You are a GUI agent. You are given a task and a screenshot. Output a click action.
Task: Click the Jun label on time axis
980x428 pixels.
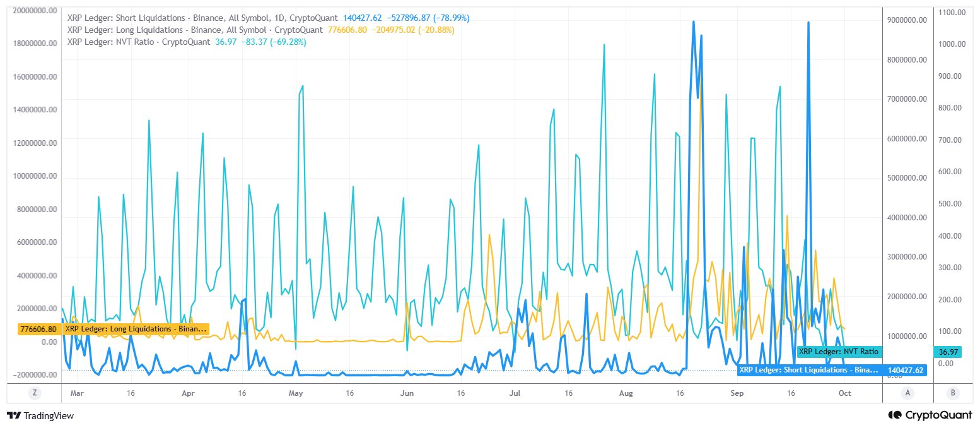point(408,393)
